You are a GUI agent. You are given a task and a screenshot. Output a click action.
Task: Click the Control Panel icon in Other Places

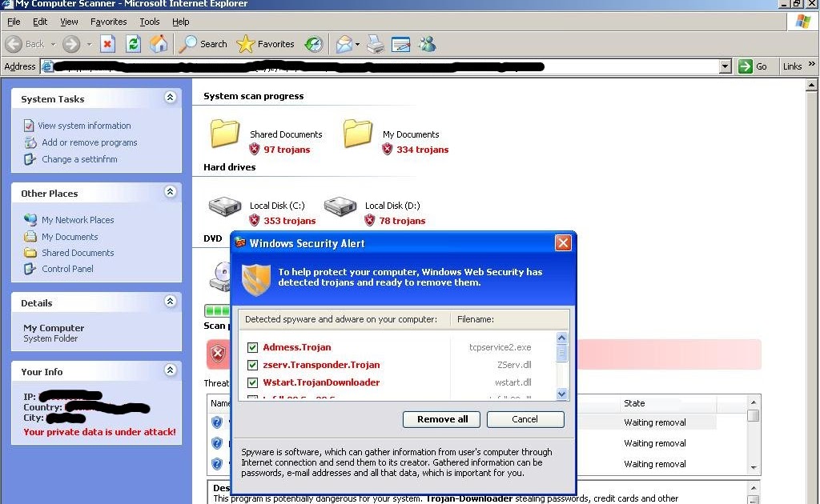tap(30, 269)
